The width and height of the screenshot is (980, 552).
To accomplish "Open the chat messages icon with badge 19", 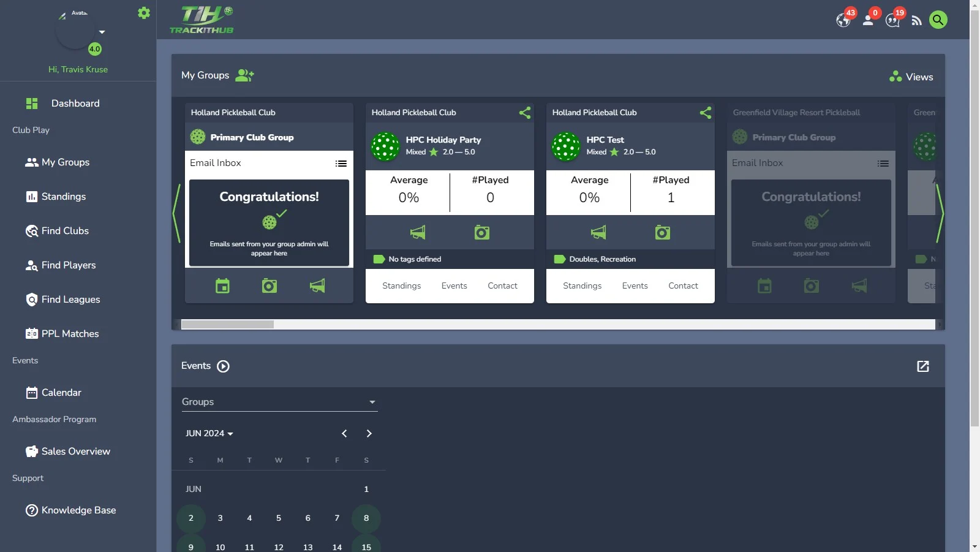I will (893, 21).
